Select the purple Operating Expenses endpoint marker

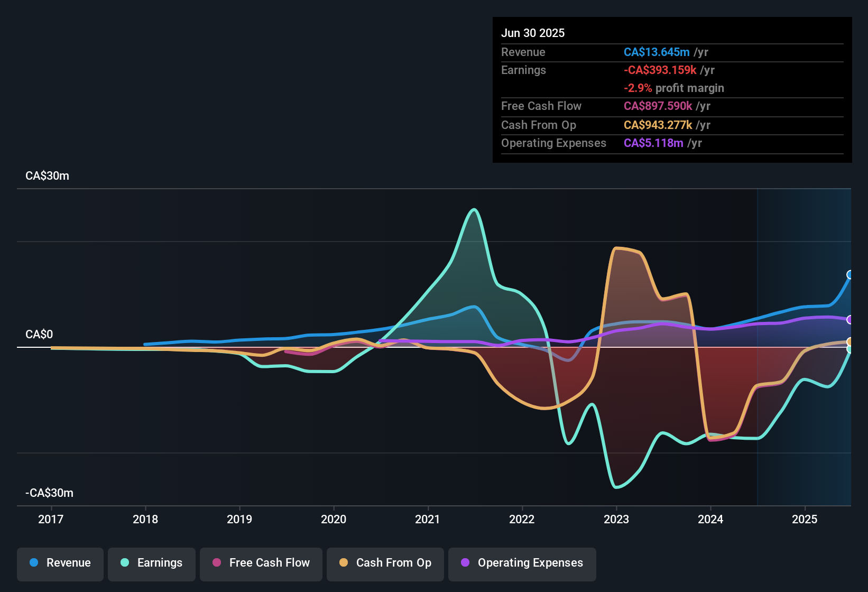[x=849, y=319]
